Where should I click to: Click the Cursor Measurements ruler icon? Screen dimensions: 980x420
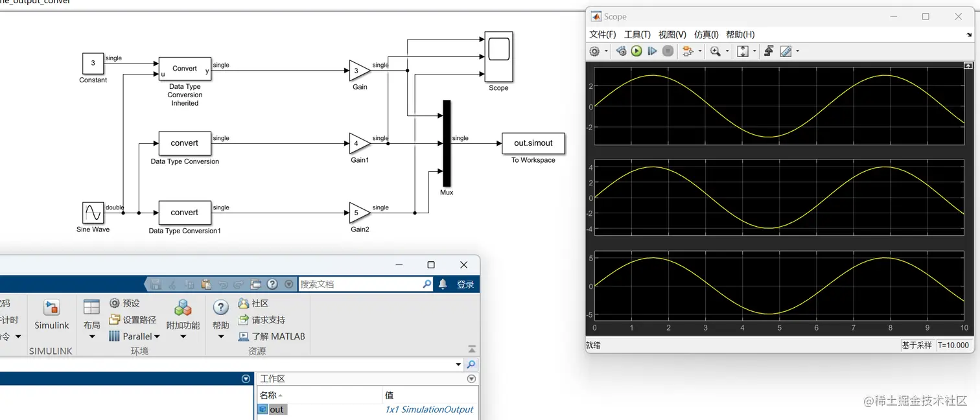786,51
